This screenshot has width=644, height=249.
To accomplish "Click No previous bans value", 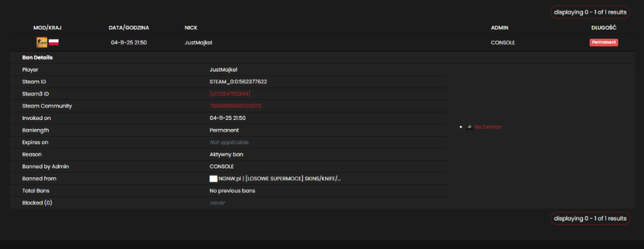I will pos(232,191).
